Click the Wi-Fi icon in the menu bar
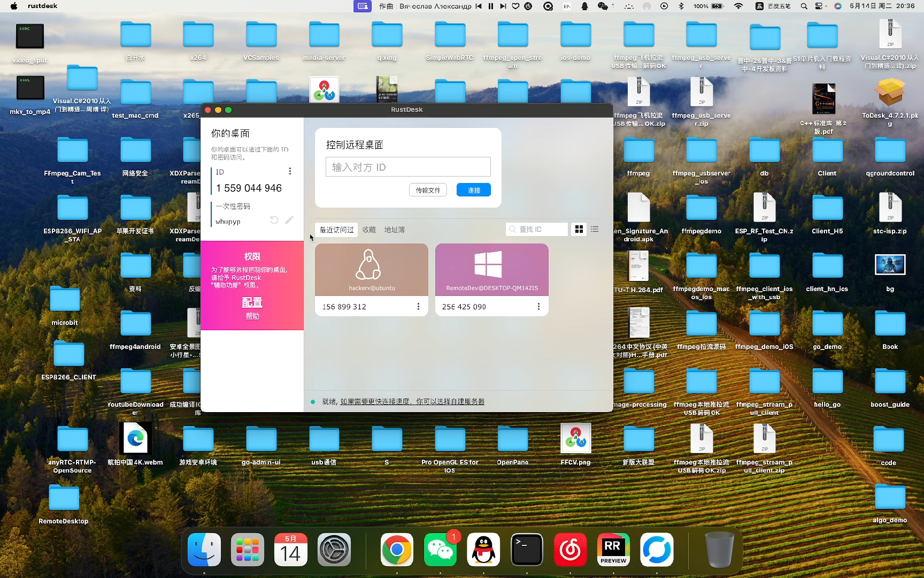This screenshot has height=578, width=924. pyautogui.click(x=738, y=6)
